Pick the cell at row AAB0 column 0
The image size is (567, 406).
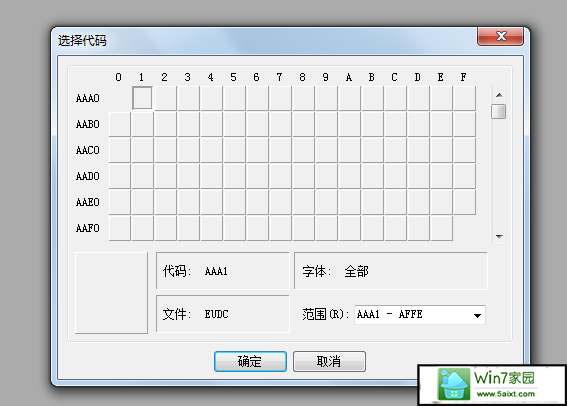pyautogui.click(x=119, y=124)
